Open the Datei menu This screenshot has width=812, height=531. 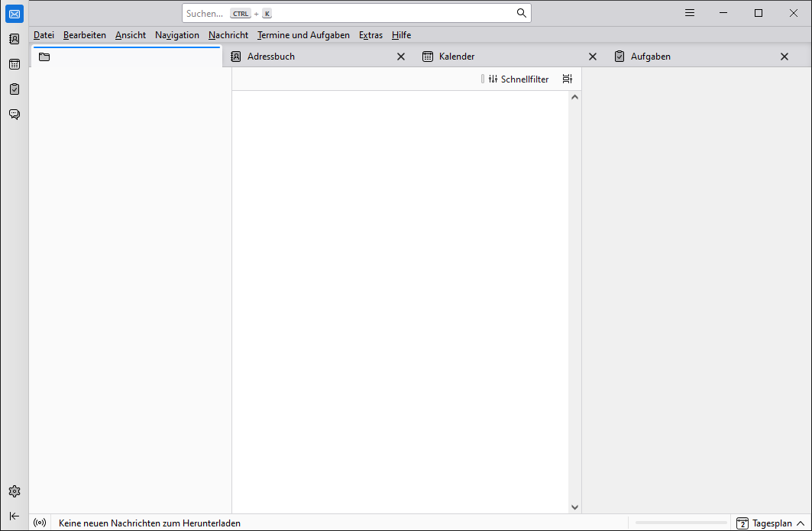click(x=44, y=35)
